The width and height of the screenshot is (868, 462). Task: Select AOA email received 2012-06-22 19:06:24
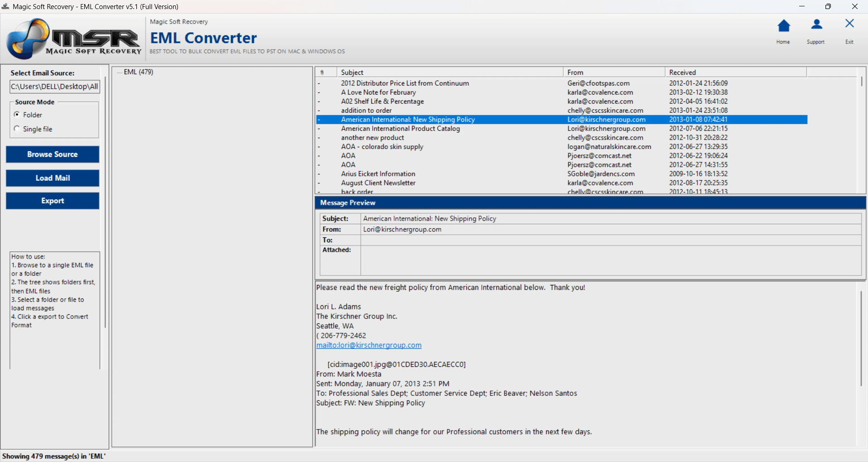(x=561, y=156)
